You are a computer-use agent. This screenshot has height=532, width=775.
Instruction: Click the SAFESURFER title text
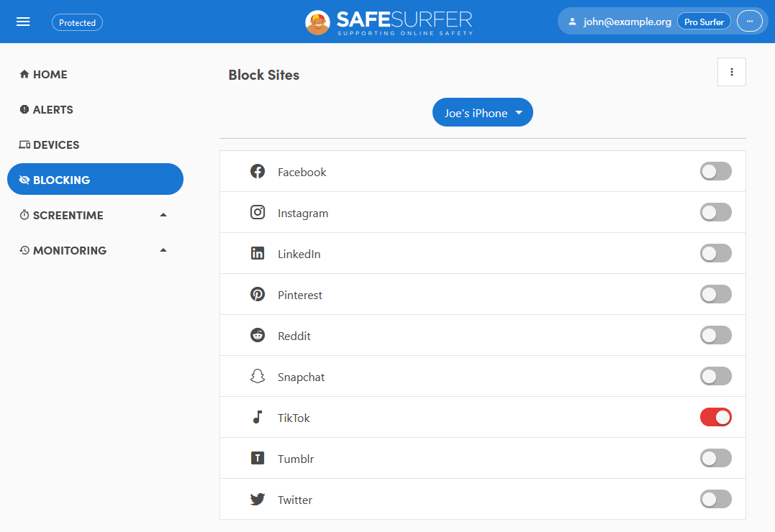tap(404, 19)
